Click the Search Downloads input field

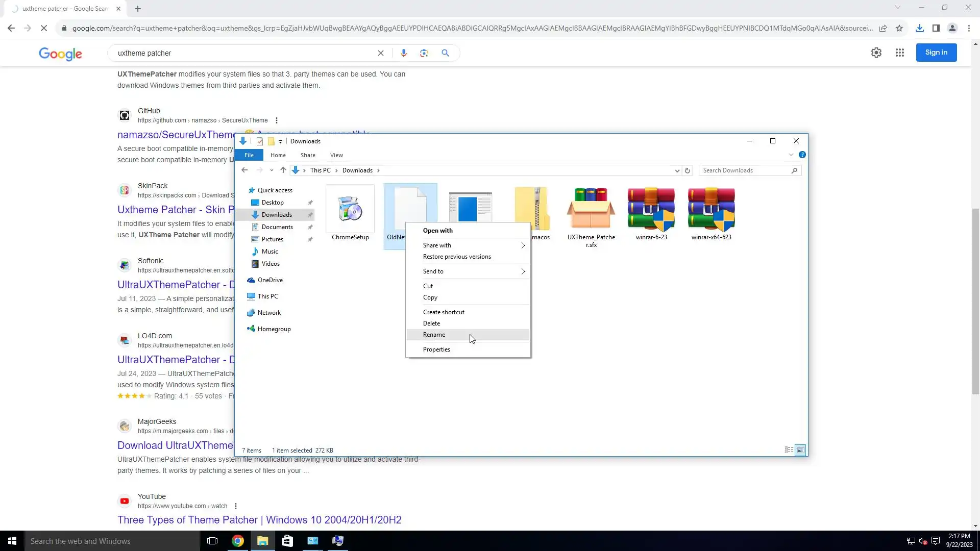point(745,170)
